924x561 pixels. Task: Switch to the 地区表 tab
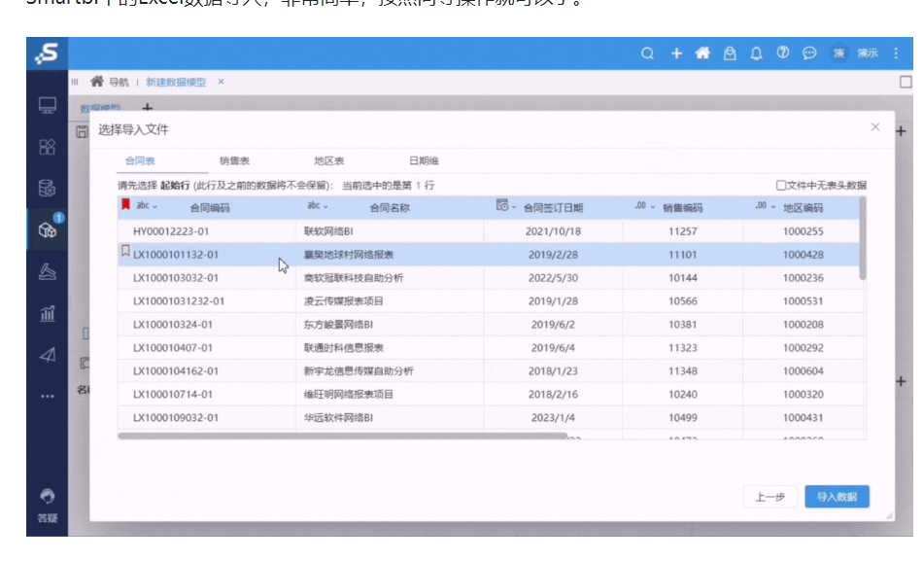328,161
